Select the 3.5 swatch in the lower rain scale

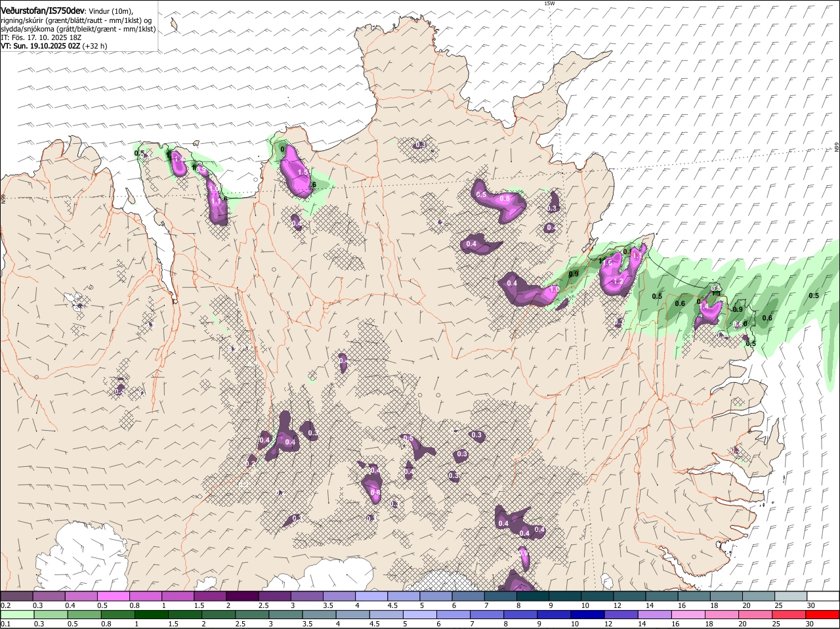click(318, 615)
